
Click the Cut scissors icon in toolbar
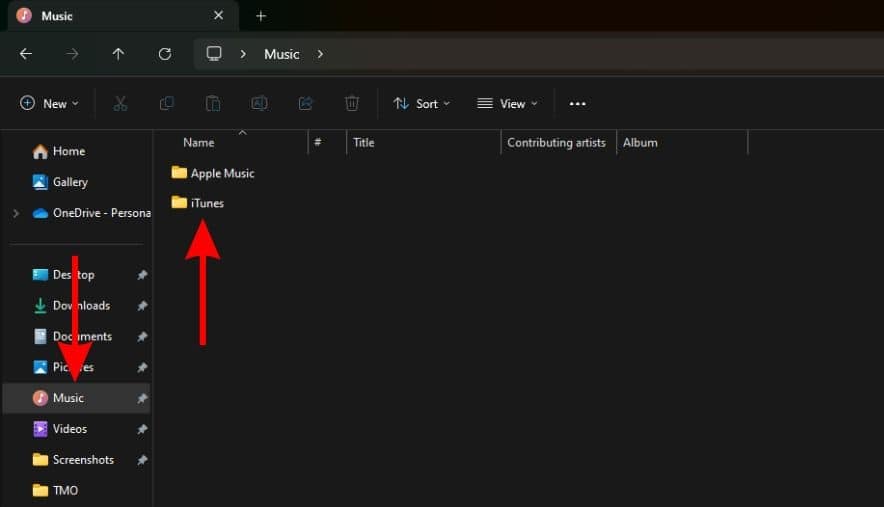pyautogui.click(x=120, y=103)
